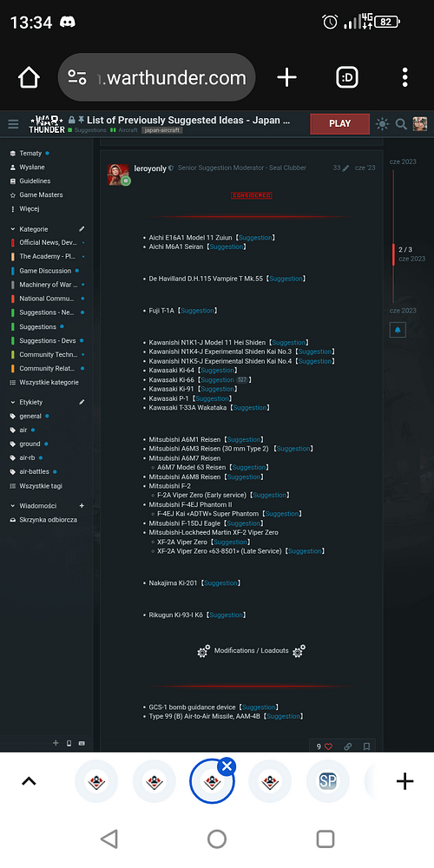Select the air-rb tag
The height and width of the screenshot is (868, 434).
pos(27,457)
